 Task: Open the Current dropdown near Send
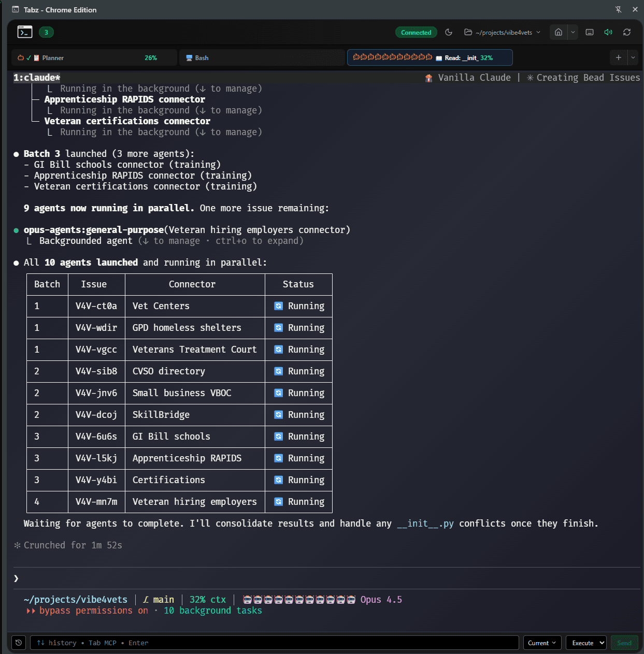(542, 642)
